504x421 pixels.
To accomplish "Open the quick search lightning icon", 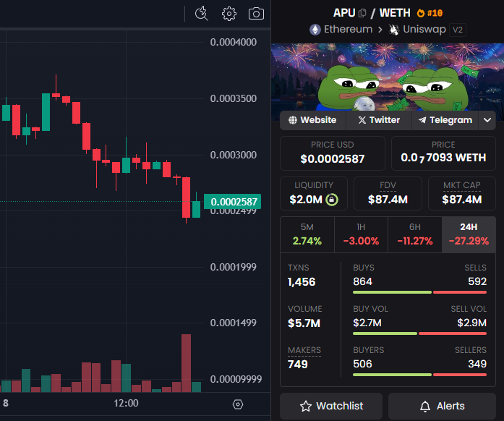I will pyautogui.click(x=202, y=14).
